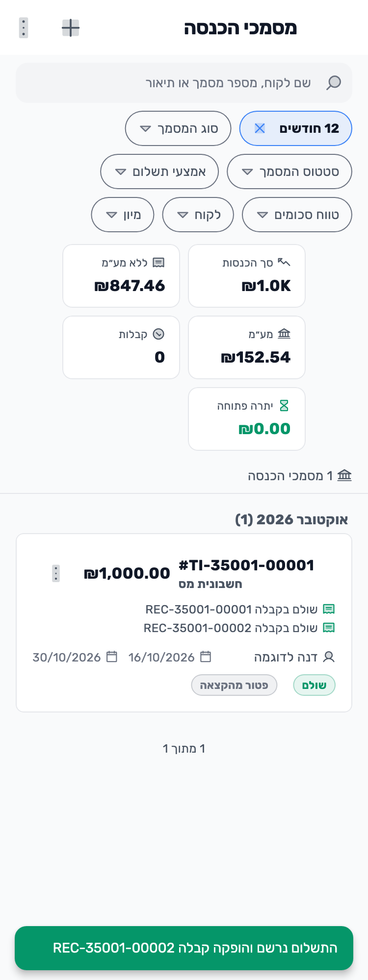
Task: Select the יתרה פתוחה summary card
Action: click(247, 419)
